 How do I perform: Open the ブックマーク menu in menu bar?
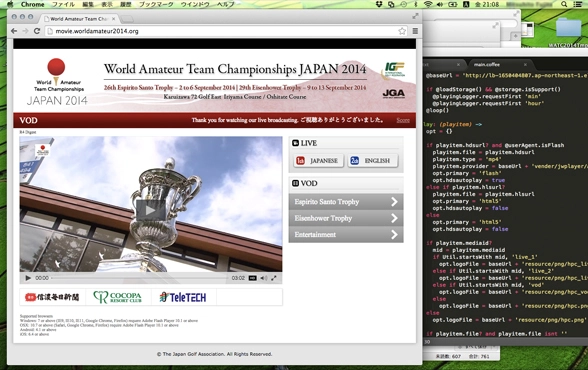click(156, 4)
